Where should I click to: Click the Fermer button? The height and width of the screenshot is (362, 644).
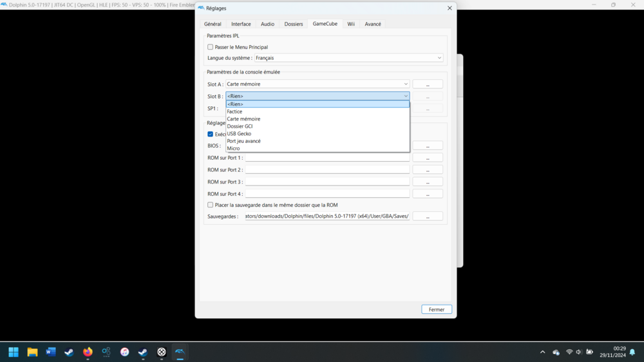[x=437, y=309]
